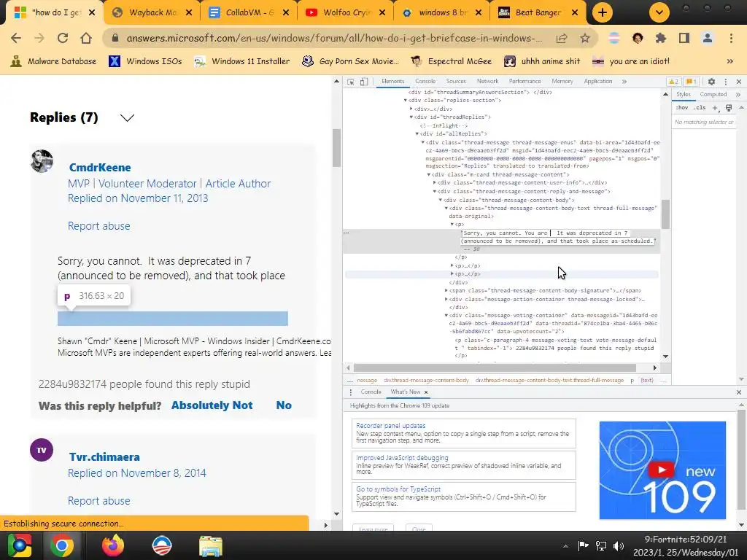This screenshot has height=560, width=747.
Task: Vote Absolutely Not on the reply
Action: [x=212, y=405]
